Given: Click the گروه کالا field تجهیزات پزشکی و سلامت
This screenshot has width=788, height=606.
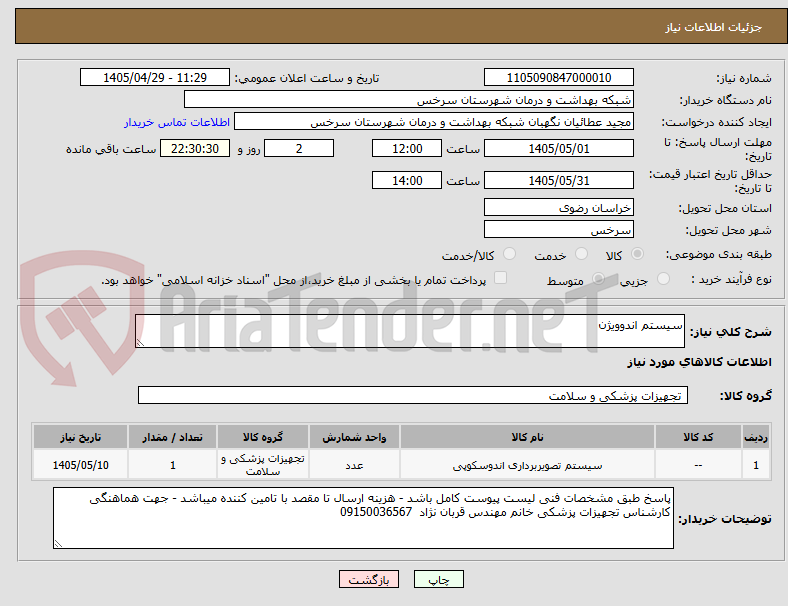Looking at the screenshot, I should (413, 395).
